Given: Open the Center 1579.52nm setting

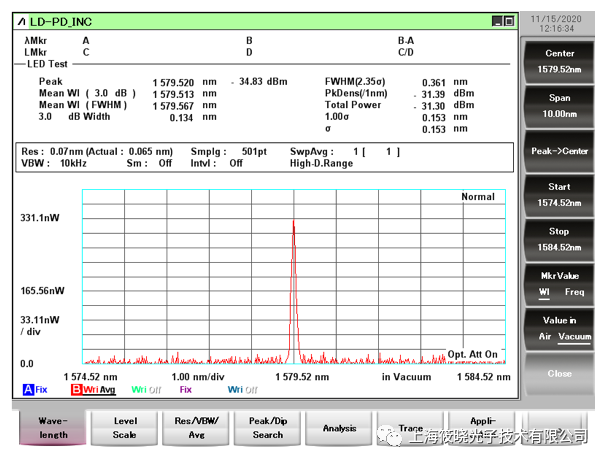Looking at the screenshot, I should pyautogui.click(x=559, y=61).
